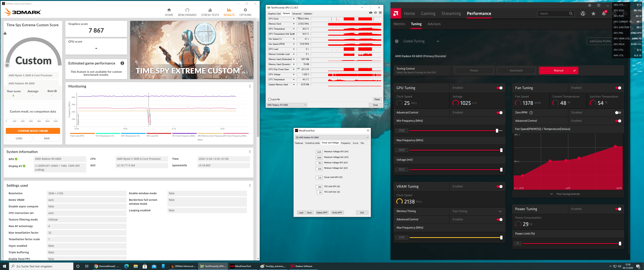Open Radeon Software favorites star
644x270 pixels.
pos(593,13)
